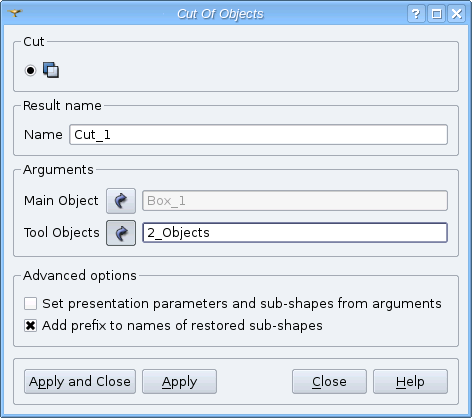Enable Set presentation parameters and sub-shapes checkbox
This screenshot has height=418, width=472.
(30, 304)
